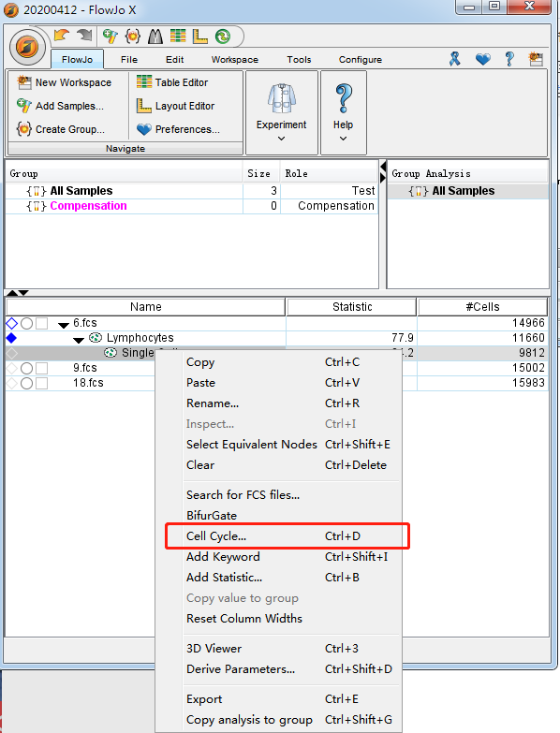The width and height of the screenshot is (560, 733).
Task: Choose Copy from context menu
Action: pyautogui.click(x=279, y=362)
